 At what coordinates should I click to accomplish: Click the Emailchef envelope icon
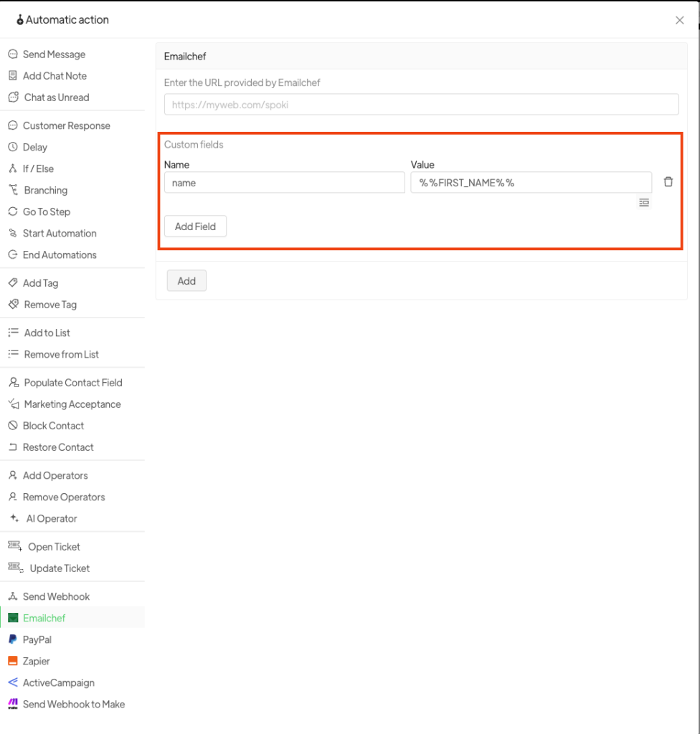click(x=13, y=618)
